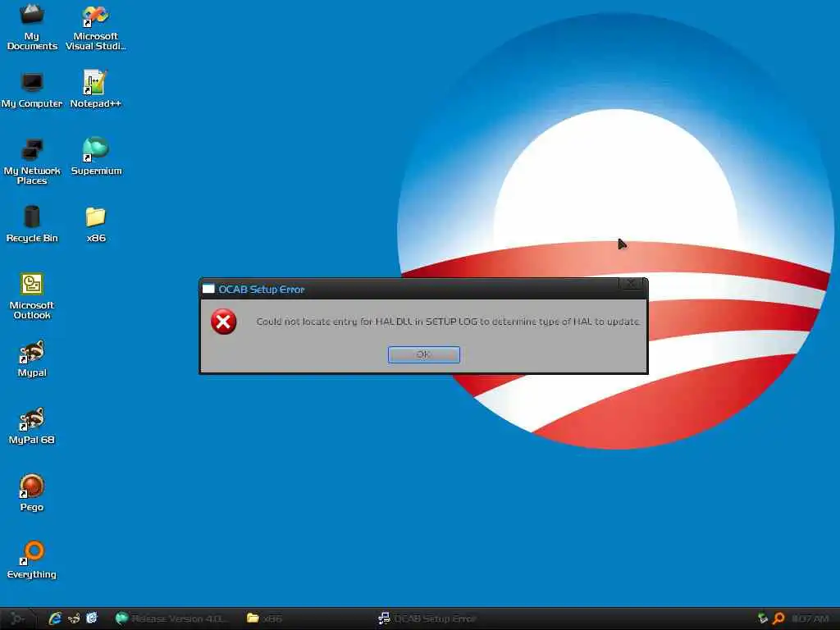Click the HAL.DLL error message text
Image resolution: width=840 pixels, height=630 pixels.
point(448,322)
